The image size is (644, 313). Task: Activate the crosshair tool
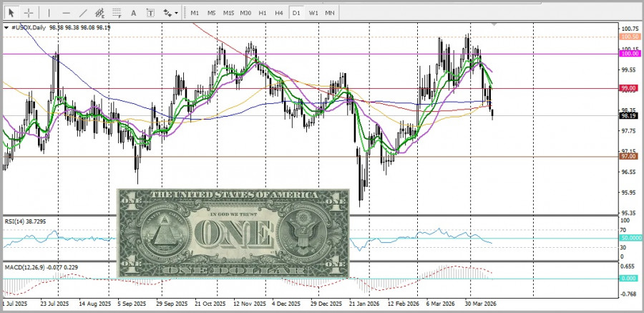click(29, 13)
